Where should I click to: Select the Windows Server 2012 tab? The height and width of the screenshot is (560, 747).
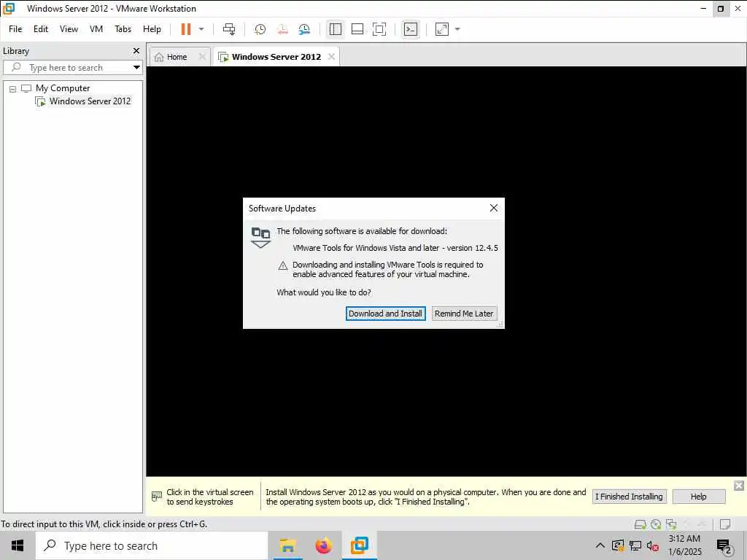[276, 57]
